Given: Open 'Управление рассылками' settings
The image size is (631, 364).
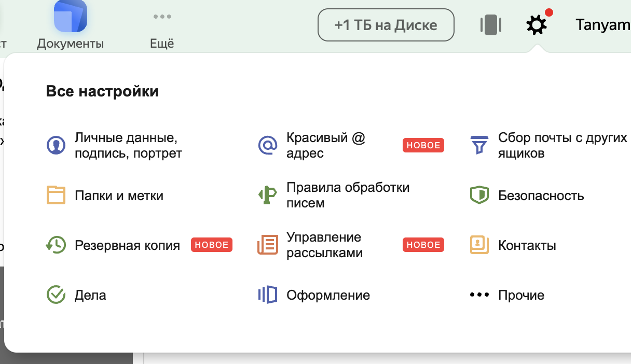Looking at the screenshot, I should (324, 245).
